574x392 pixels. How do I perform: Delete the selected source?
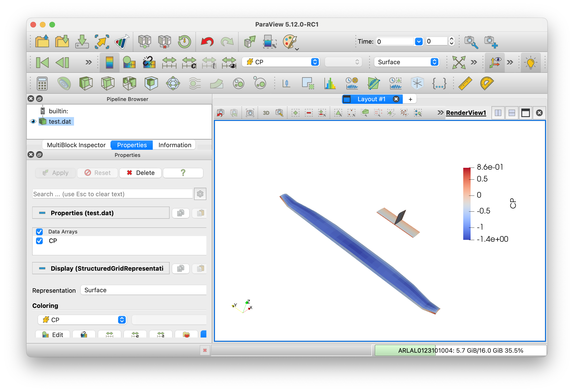(x=140, y=173)
